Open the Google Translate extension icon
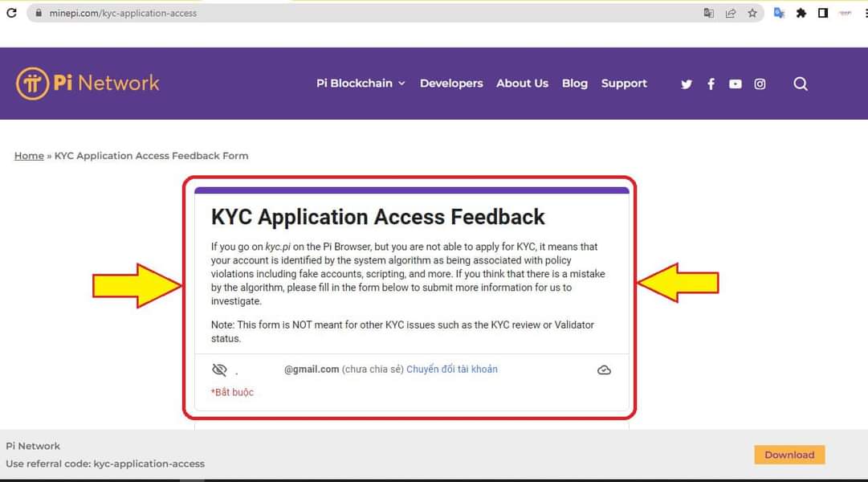 pos(779,13)
